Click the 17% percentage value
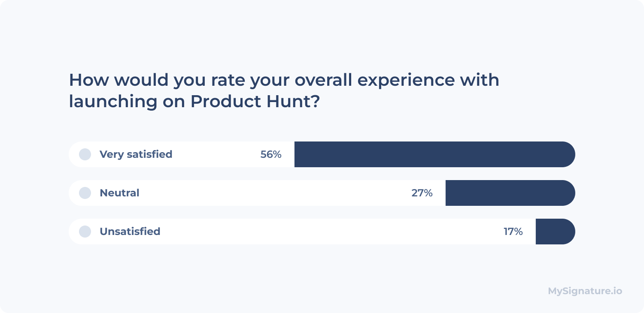 pos(513,232)
